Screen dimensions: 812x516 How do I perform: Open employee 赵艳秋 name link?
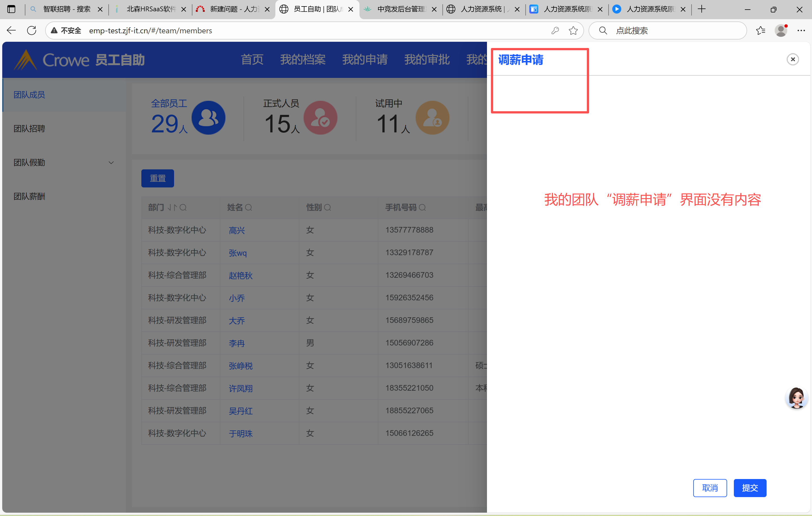click(x=240, y=276)
